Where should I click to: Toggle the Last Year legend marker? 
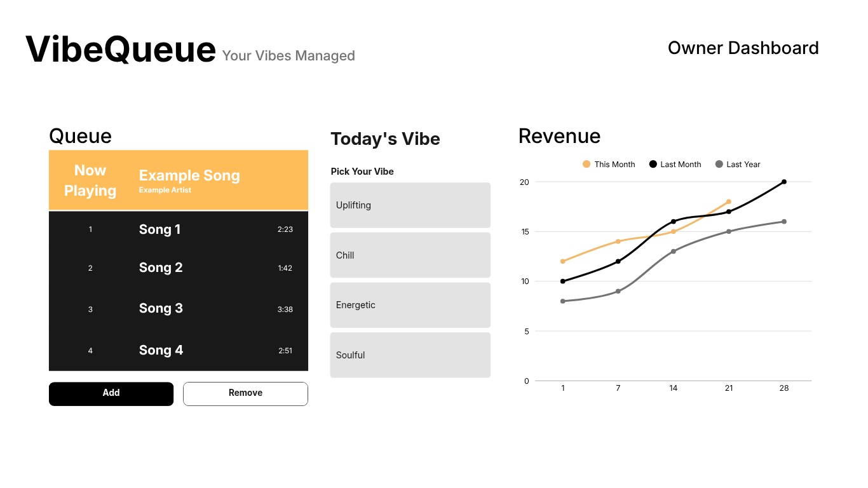719,164
